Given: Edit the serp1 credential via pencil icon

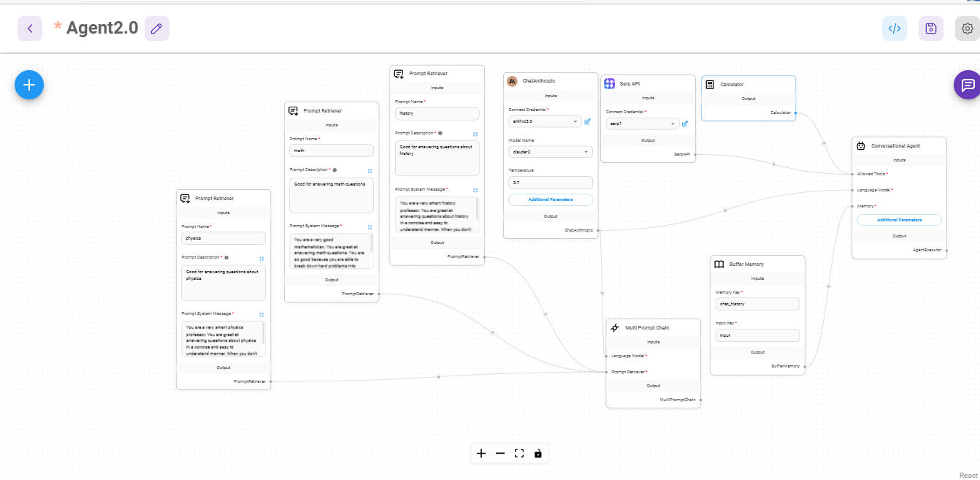Looking at the screenshot, I should [x=685, y=123].
